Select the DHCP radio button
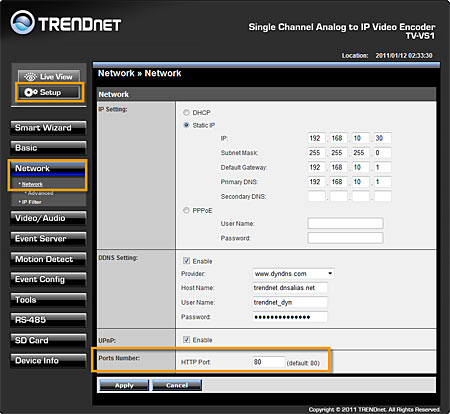This screenshot has height=414, width=450. [x=186, y=112]
